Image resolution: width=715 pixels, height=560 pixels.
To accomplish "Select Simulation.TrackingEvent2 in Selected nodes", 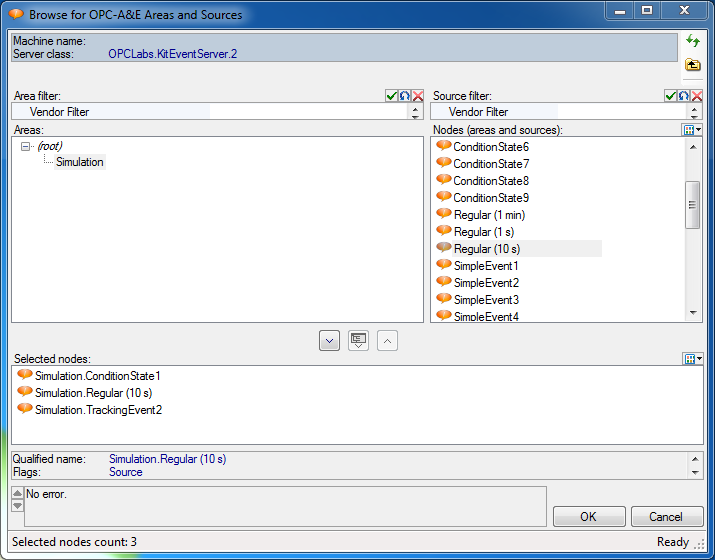I will (98, 410).
